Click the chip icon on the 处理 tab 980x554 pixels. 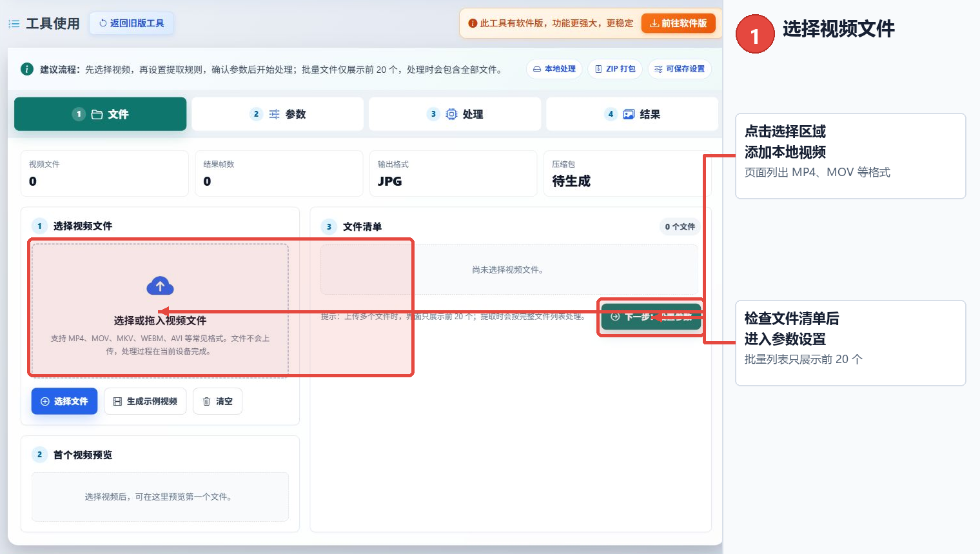[x=452, y=114]
